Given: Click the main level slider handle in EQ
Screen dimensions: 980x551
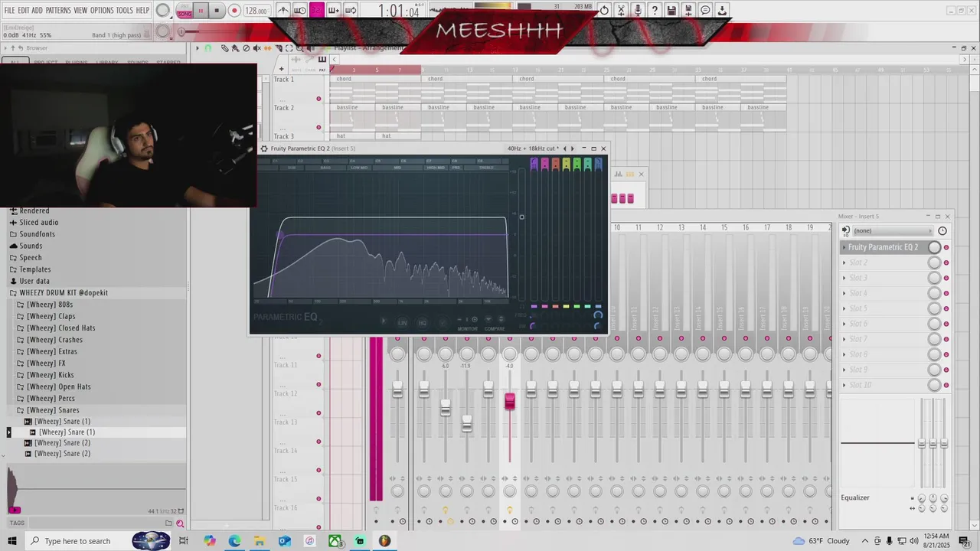Looking at the screenshot, I should pos(521,217).
